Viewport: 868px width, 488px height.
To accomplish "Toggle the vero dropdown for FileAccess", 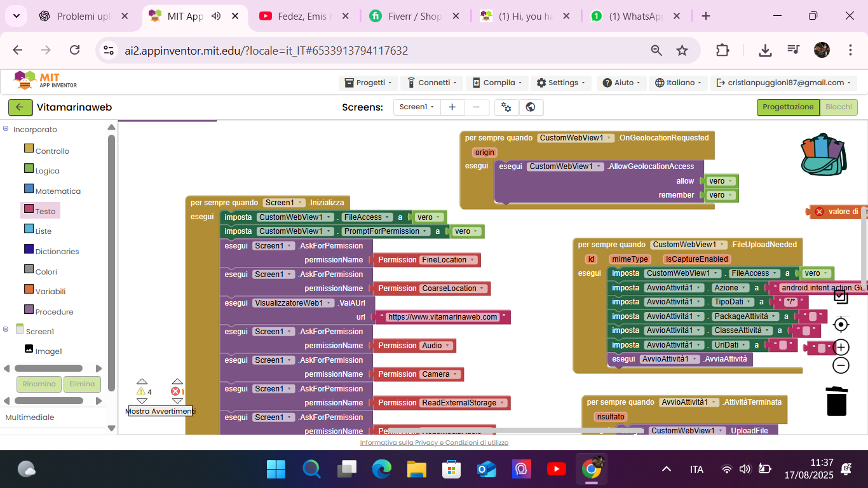I will coord(429,217).
